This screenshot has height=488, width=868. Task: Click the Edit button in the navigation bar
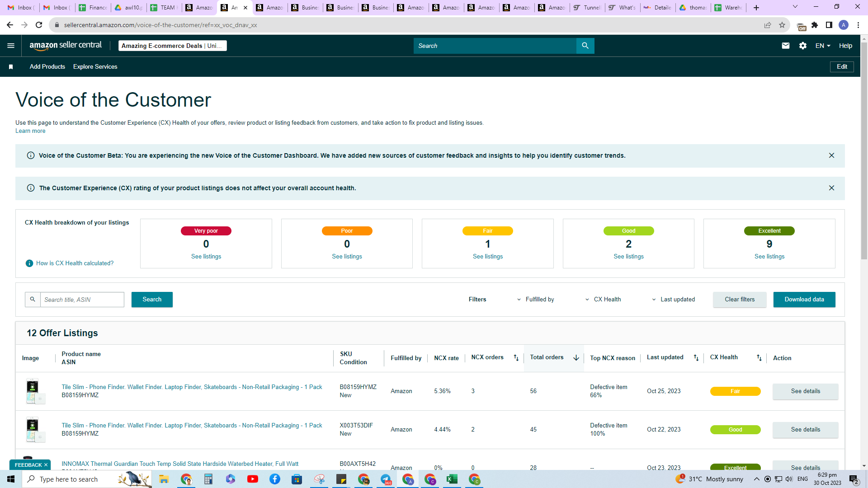coord(842,67)
